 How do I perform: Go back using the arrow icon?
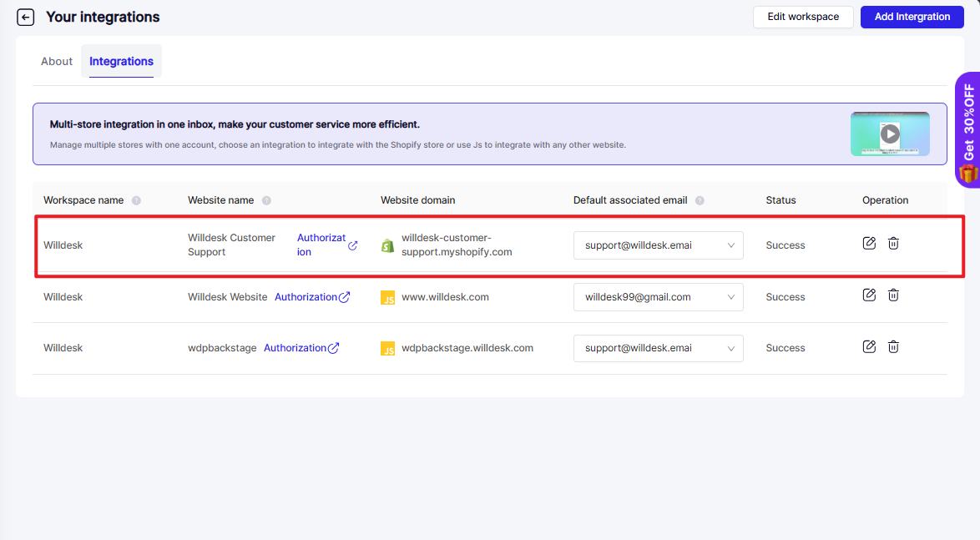point(26,17)
